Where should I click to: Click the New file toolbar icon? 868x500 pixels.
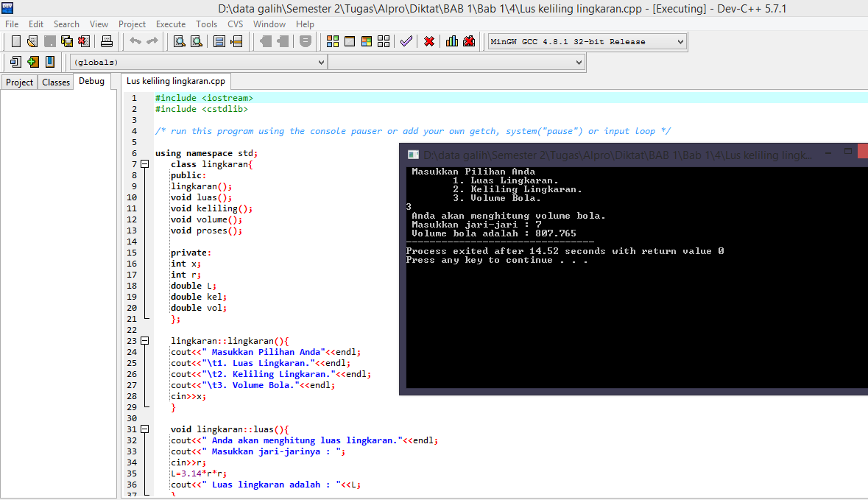pos(15,41)
